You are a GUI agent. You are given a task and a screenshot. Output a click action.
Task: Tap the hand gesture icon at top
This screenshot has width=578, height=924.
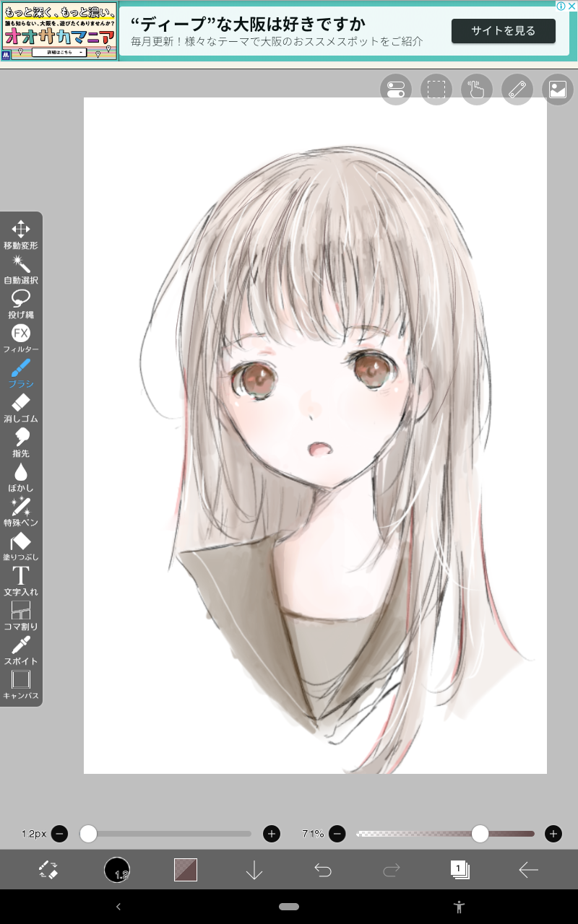pyautogui.click(x=477, y=90)
